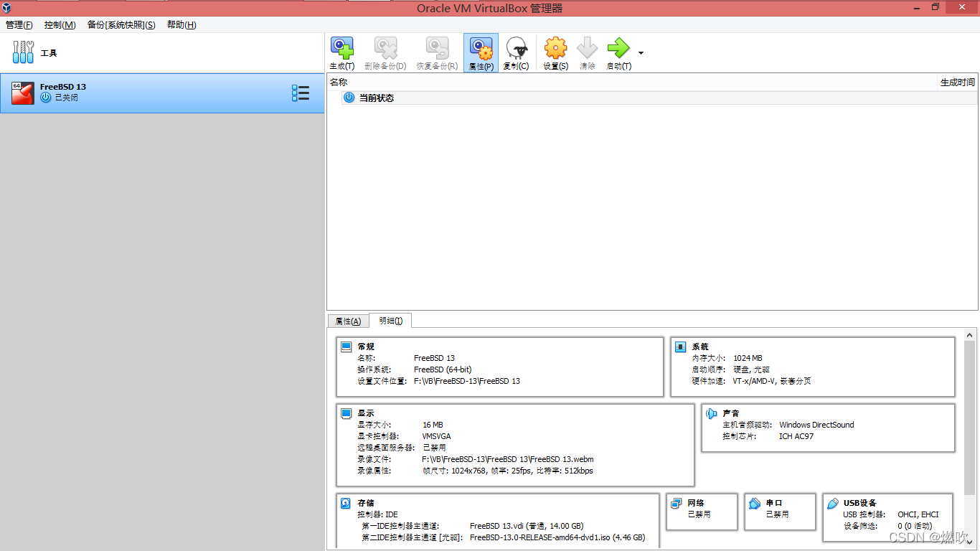
Task: Open FreeBSD 13 machine list menu icon
Action: point(301,93)
